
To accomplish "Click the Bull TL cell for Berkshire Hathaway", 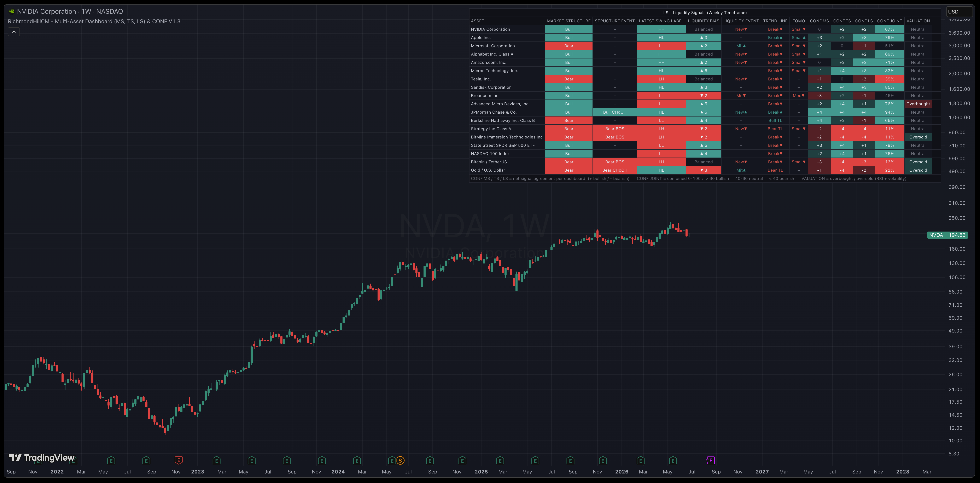I will click(x=775, y=120).
